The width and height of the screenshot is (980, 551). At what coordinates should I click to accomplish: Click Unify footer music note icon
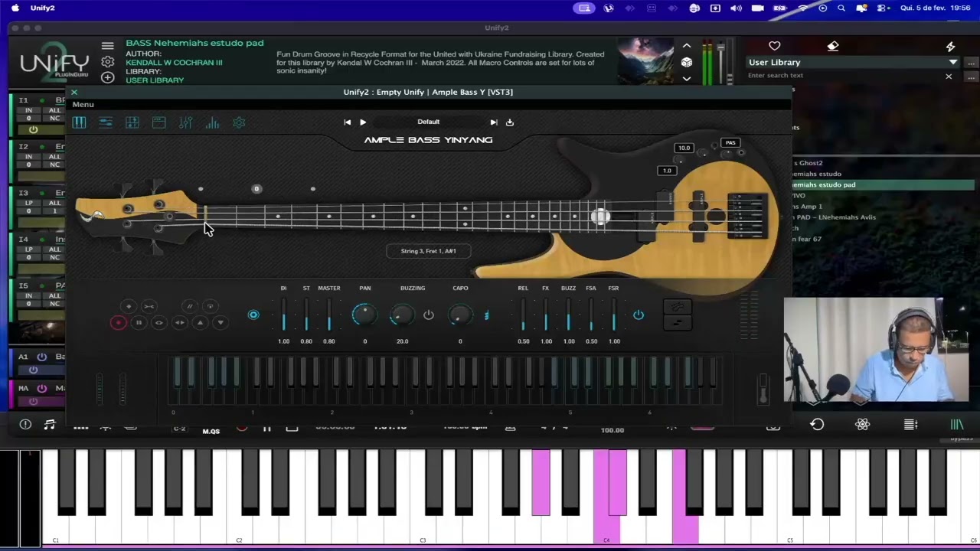coord(50,424)
